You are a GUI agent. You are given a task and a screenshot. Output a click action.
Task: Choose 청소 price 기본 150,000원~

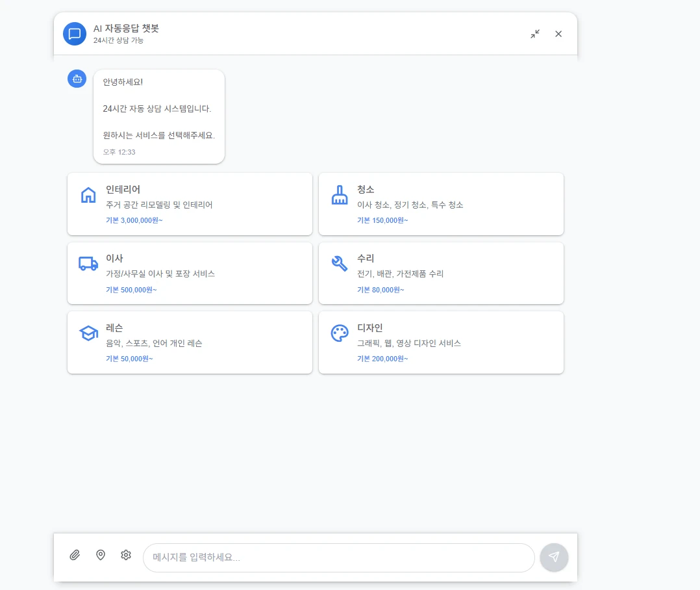(382, 220)
